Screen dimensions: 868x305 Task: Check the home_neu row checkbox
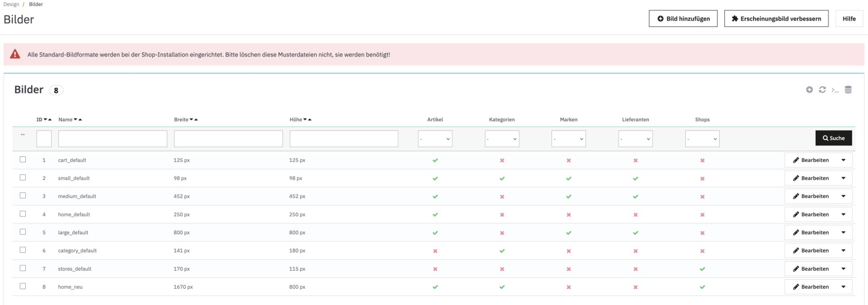pos(23,286)
